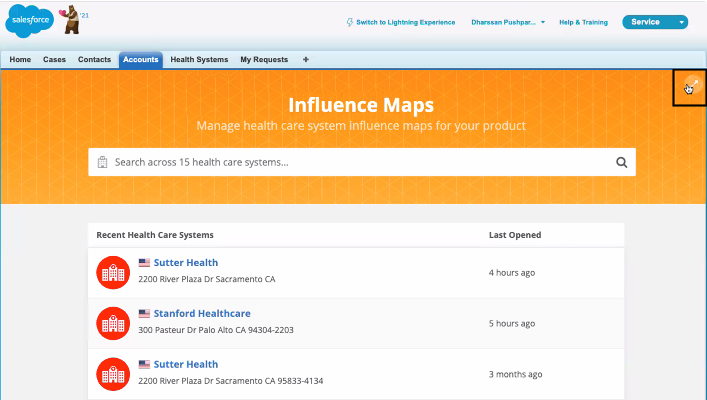Open the plus tab to add tabs
The image size is (707, 400).
point(306,60)
